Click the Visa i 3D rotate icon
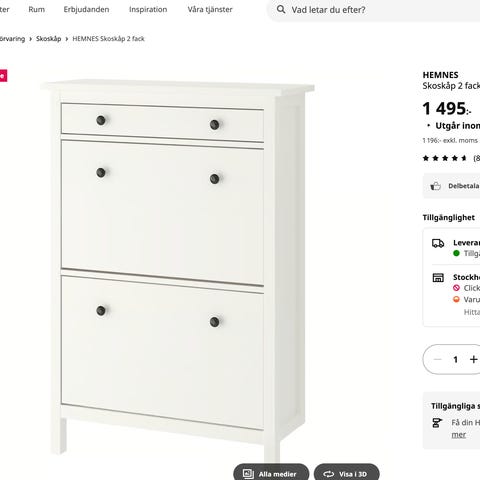480x480 pixels. coord(329,474)
